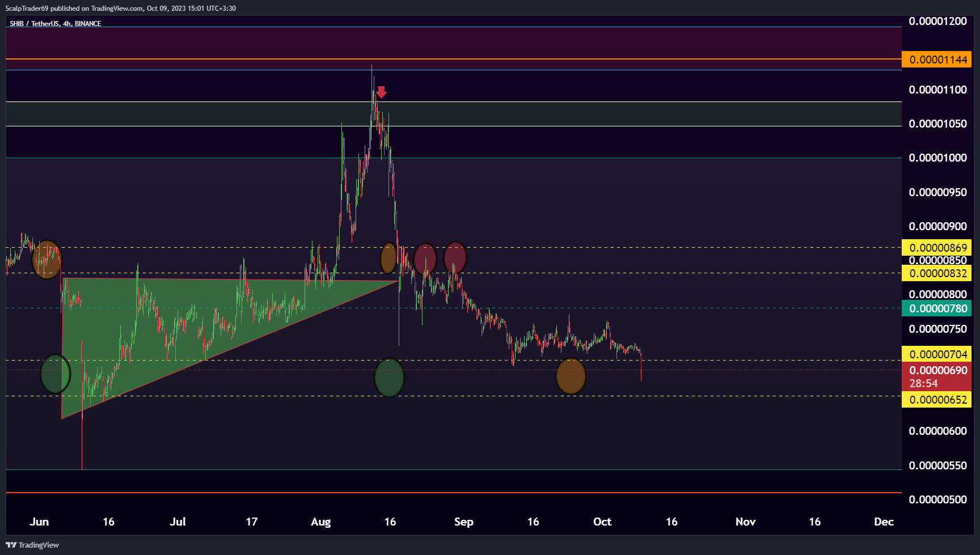Viewport: 980px width, 555px height.
Task: Click the 0.00001000 price scale value
Action: (x=937, y=158)
